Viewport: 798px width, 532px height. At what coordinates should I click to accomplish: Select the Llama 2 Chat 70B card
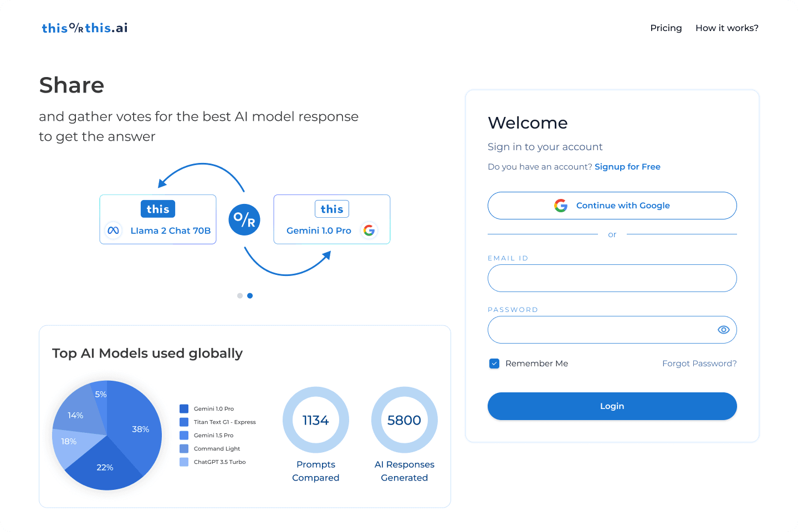158,219
